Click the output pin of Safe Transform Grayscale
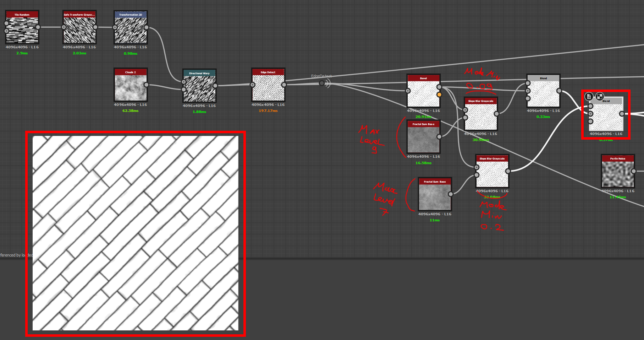Viewport: 644px width, 340px height. [95, 27]
